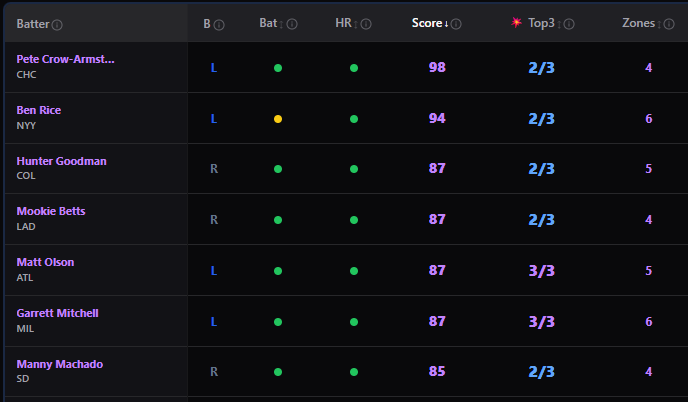The width and height of the screenshot is (688, 402).
Task: Click SD team label under Manny Machado
Action: click(x=23, y=379)
